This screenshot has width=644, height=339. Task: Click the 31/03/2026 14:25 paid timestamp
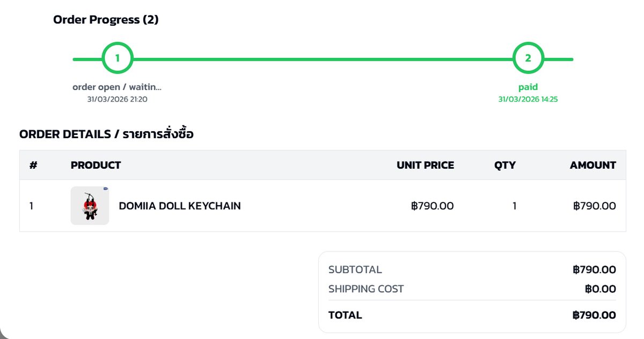528,99
